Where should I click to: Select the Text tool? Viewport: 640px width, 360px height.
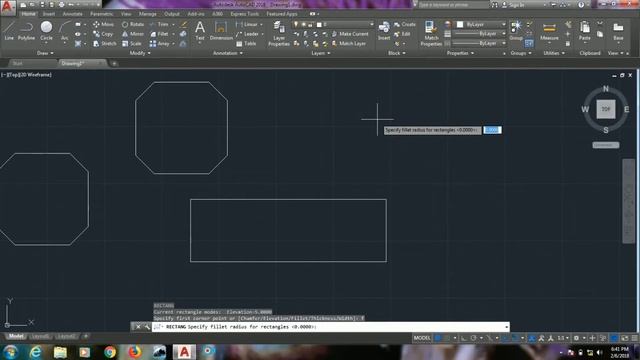click(200, 31)
